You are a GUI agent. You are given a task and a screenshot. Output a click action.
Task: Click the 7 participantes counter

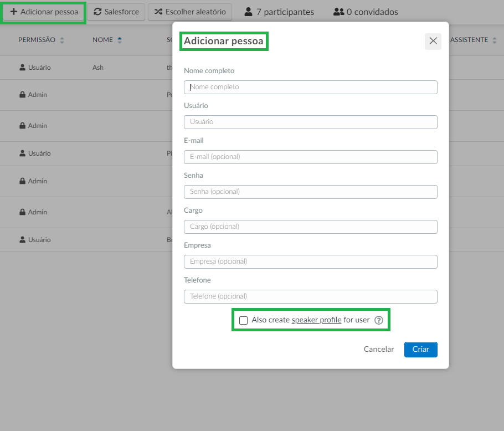click(x=279, y=12)
